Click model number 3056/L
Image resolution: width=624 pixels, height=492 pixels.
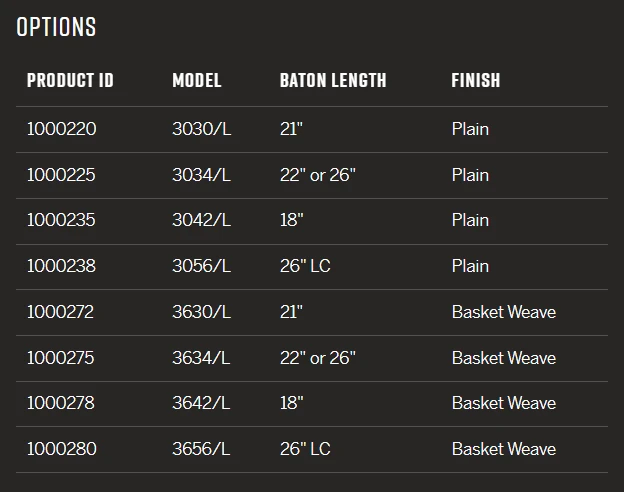(x=201, y=266)
